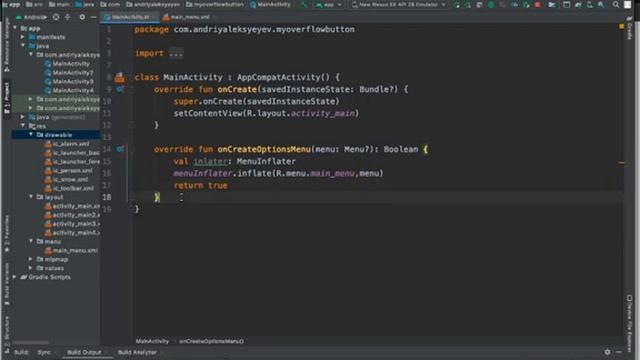The image size is (640, 360).
Task: Open the Build Analyzer tab
Action: (137, 352)
